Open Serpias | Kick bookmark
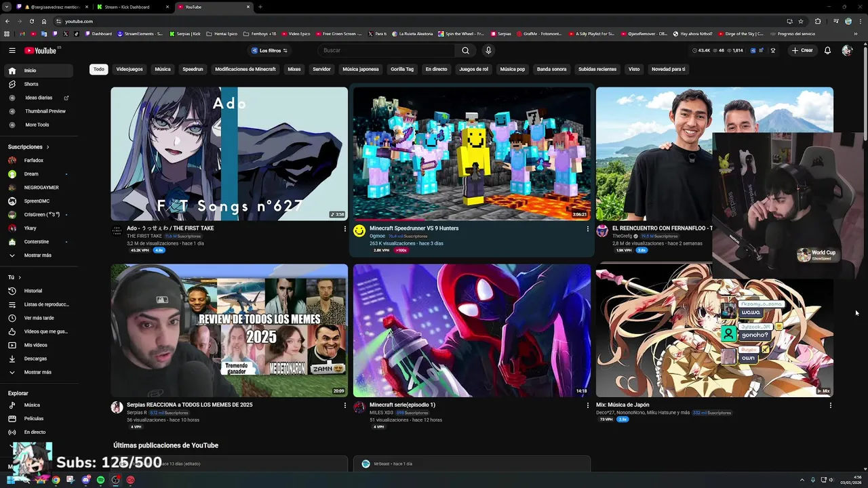868x488 pixels. (184, 33)
